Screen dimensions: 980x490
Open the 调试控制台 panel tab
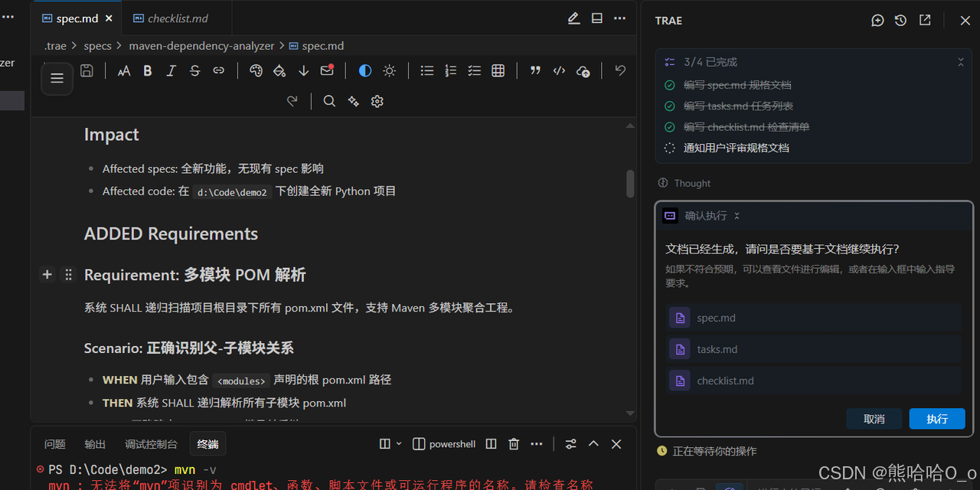click(152, 444)
